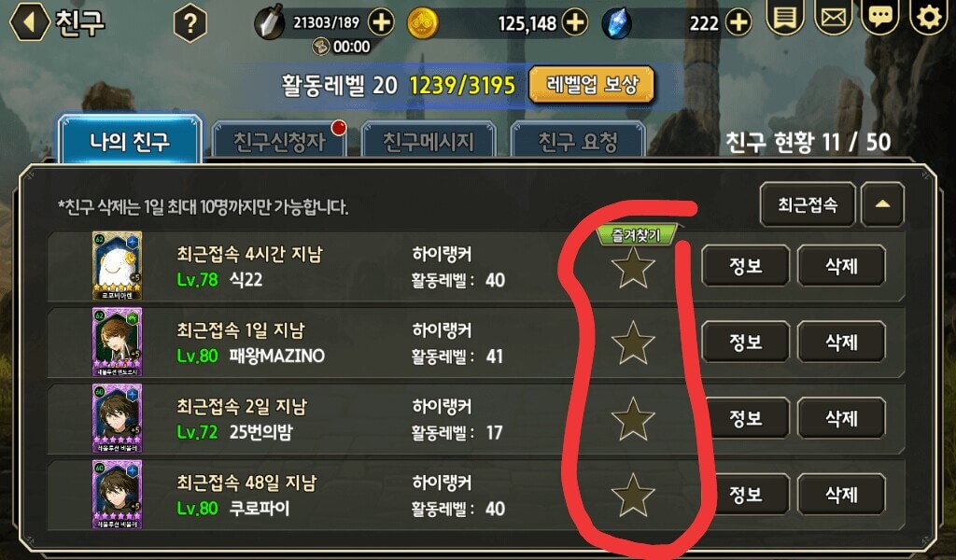Toggle favorite star for friend 패왕MAZINO
The image size is (956, 560).
coord(633,343)
